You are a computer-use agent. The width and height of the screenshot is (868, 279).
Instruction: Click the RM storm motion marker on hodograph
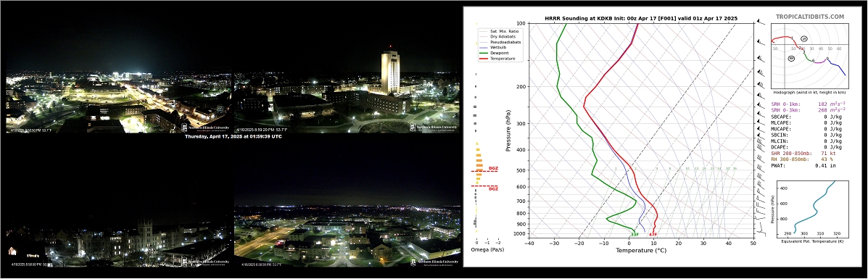click(x=792, y=58)
